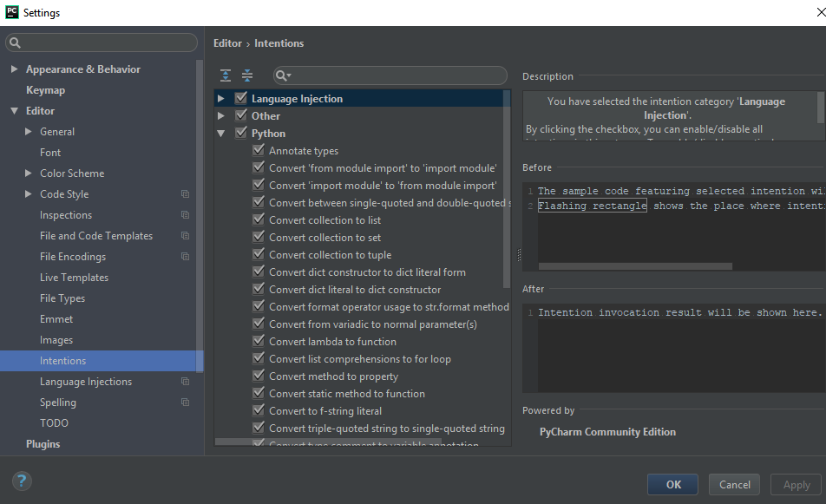
Task: Open File Types settings page
Action: tap(62, 298)
